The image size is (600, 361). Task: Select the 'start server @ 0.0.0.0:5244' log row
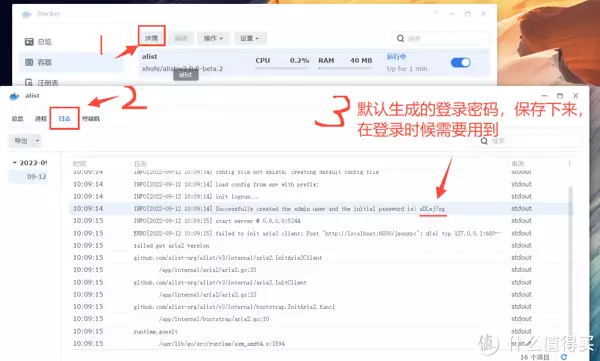(x=320, y=221)
